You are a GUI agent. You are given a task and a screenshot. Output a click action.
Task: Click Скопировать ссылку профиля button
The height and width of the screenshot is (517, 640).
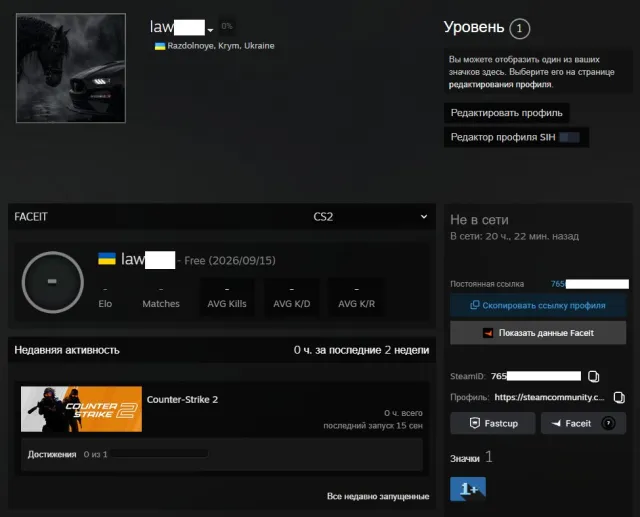point(538,305)
